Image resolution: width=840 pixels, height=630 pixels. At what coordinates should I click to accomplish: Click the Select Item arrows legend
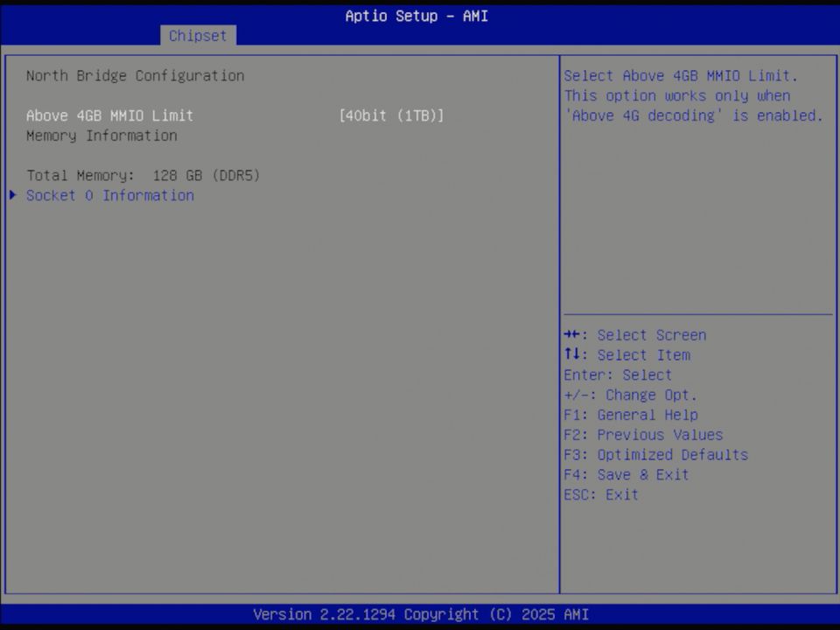626,354
